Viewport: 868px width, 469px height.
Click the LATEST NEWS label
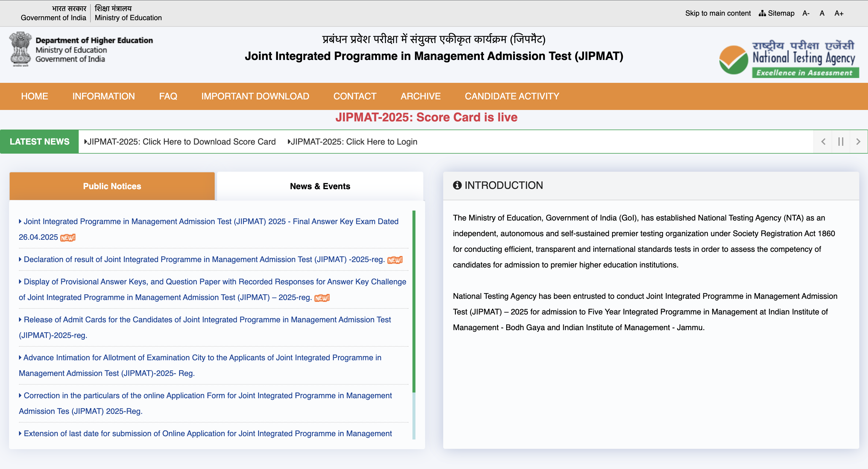coord(39,141)
